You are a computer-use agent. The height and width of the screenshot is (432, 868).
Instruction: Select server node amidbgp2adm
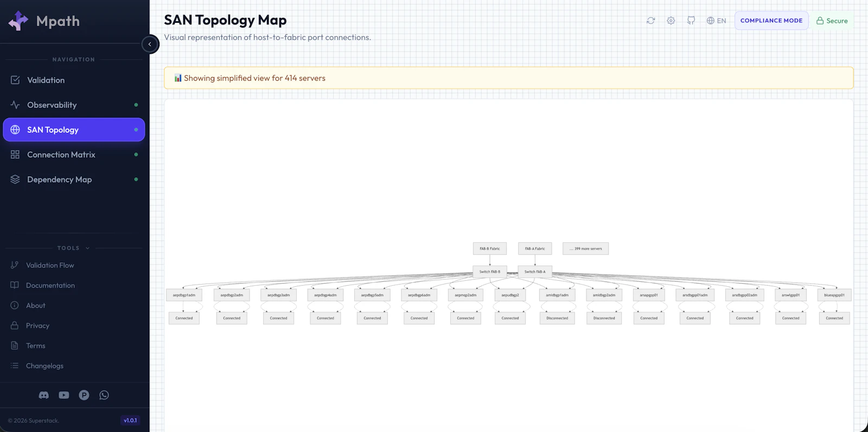click(x=604, y=295)
